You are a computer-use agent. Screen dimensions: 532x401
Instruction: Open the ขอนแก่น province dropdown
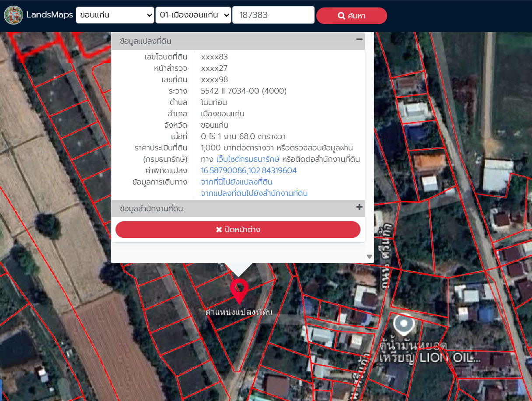[115, 15]
